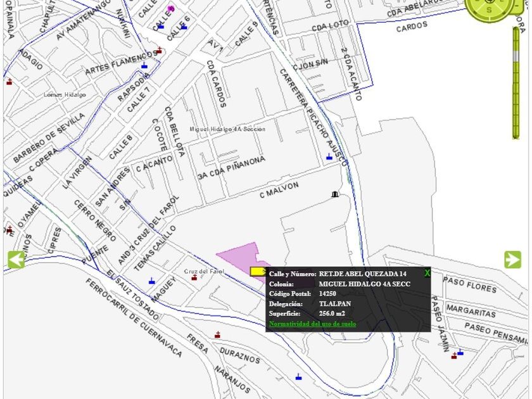
Task: Click the 'EL SAUZ TOSTADO' street label
Action: (132, 295)
